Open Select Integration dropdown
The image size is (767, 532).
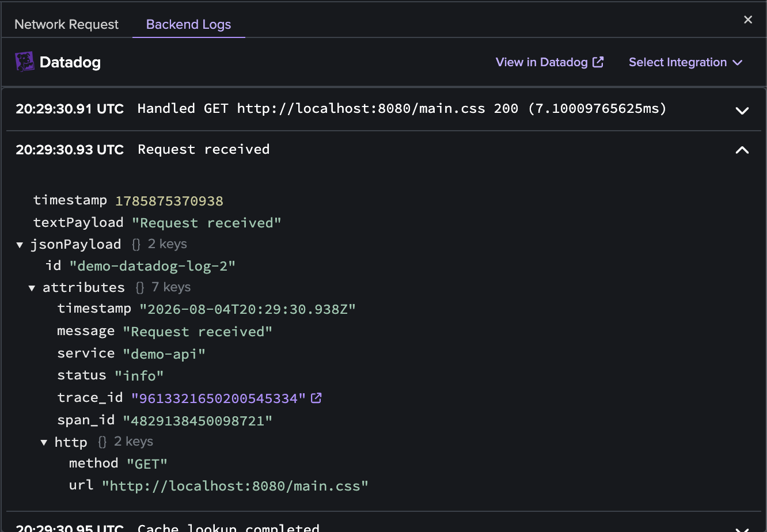[x=685, y=62]
